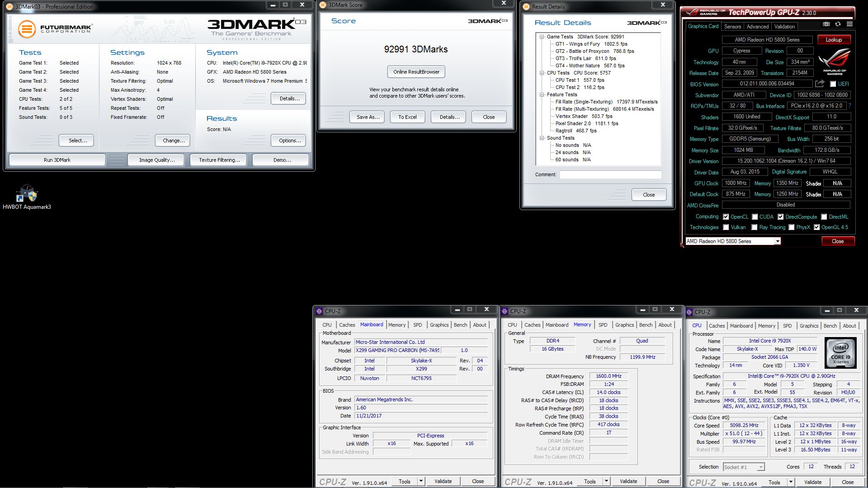The width and height of the screenshot is (868, 488).
Task: Open SPD tab in CPU-Z Mainboard window
Action: point(417,325)
